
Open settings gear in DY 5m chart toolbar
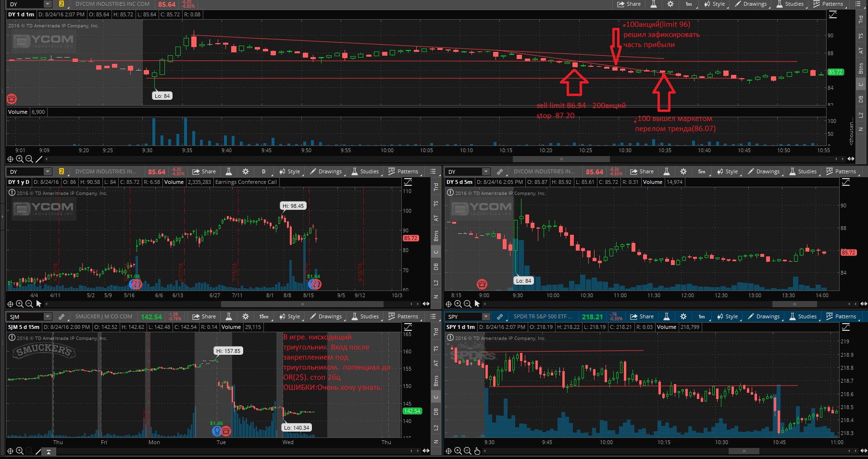(x=683, y=171)
